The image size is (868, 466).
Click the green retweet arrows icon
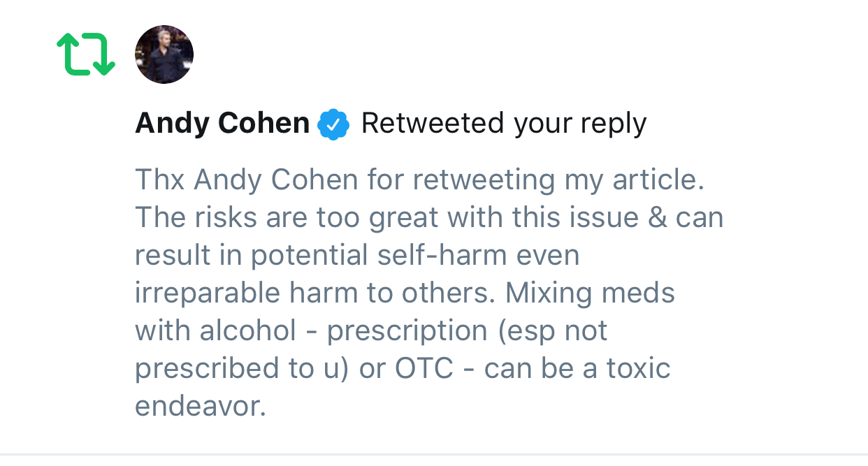coord(85,54)
